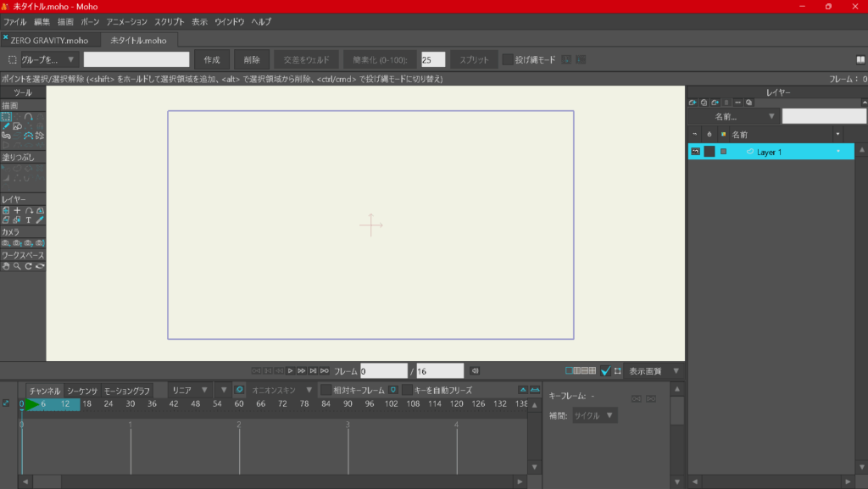Select the Add Point curve tool

(x=28, y=117)
